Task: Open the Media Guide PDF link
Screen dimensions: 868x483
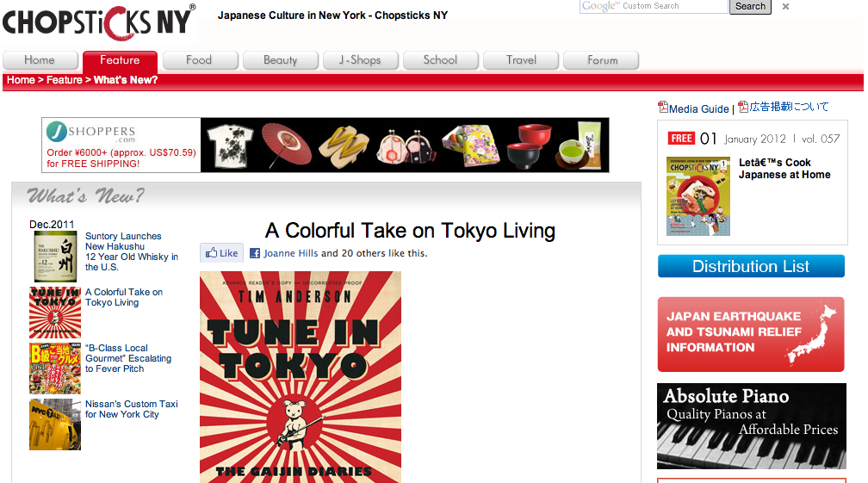Action: coord(698,109)
